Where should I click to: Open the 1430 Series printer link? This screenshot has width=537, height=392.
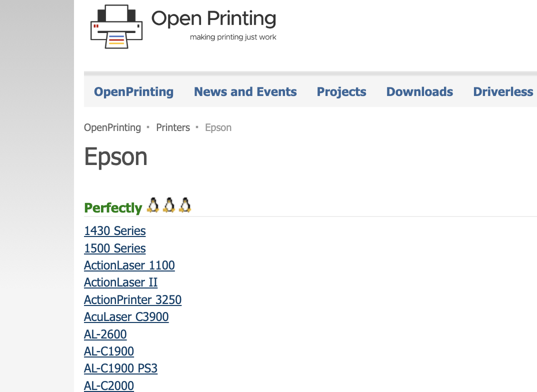click(115, 231)
